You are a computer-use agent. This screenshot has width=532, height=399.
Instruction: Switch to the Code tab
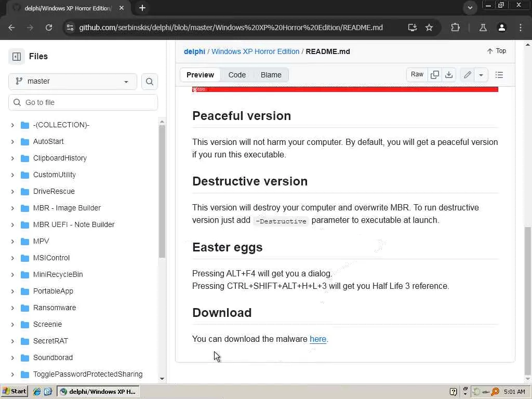237,75
